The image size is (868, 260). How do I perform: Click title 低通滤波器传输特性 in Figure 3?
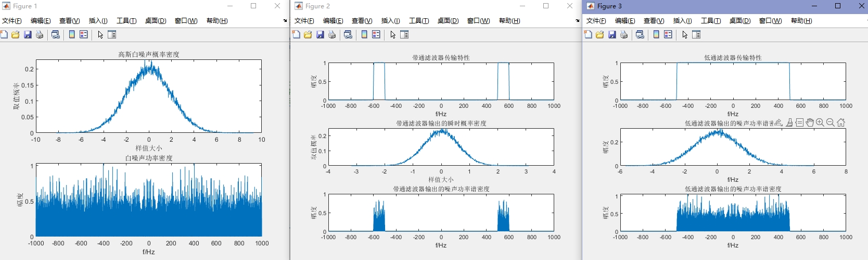[x=733, y=57]
